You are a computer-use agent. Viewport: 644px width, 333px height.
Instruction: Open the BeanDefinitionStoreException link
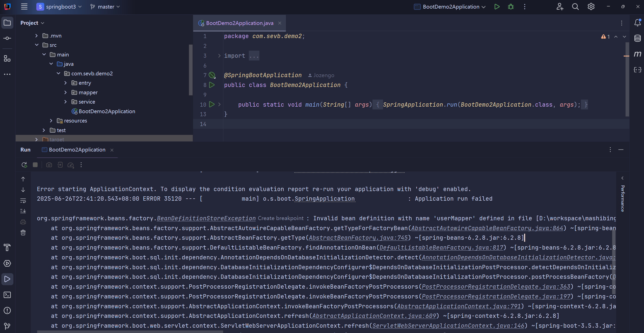pos(206,218)
